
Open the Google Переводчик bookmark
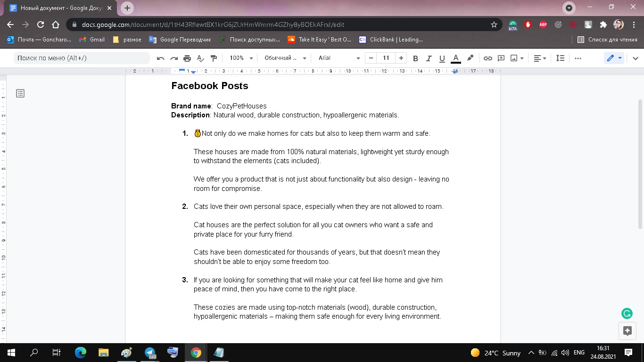[x=180, y=40]
